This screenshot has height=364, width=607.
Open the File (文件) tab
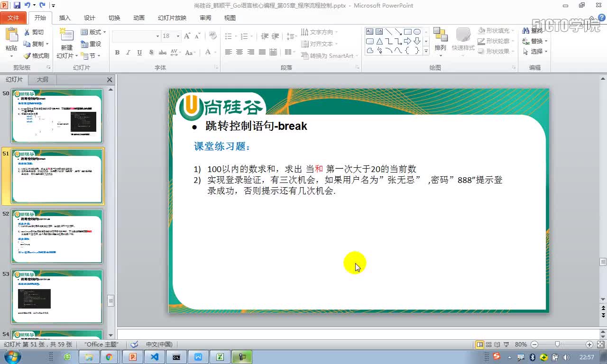[x=13, y=18]
